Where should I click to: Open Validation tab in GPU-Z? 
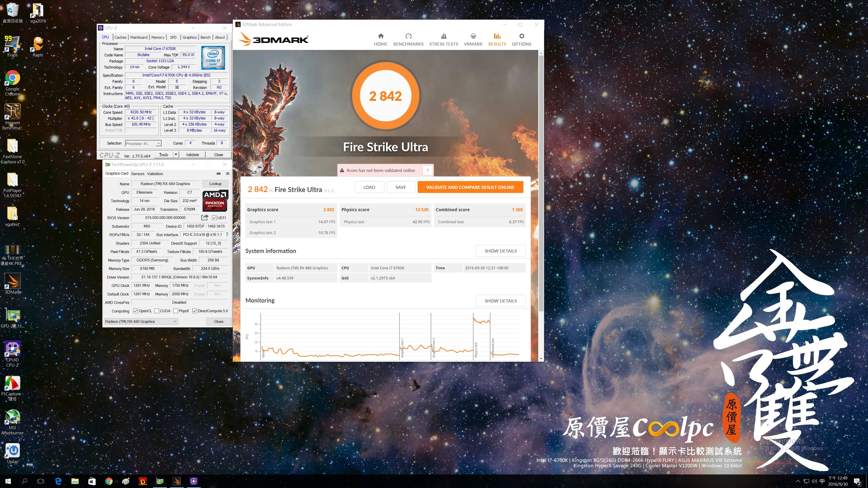(155, 174)
